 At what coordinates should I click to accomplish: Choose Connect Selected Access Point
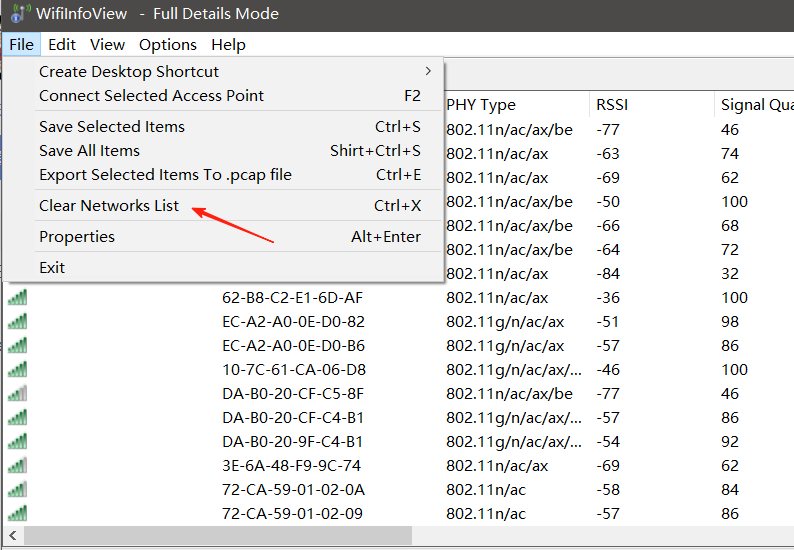point(224,96)
